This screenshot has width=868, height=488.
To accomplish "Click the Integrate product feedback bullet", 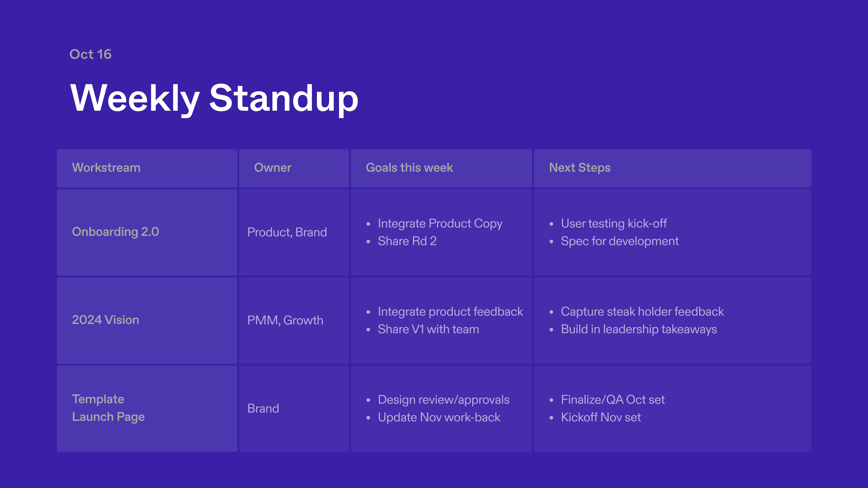I will (x=450, y=312).
